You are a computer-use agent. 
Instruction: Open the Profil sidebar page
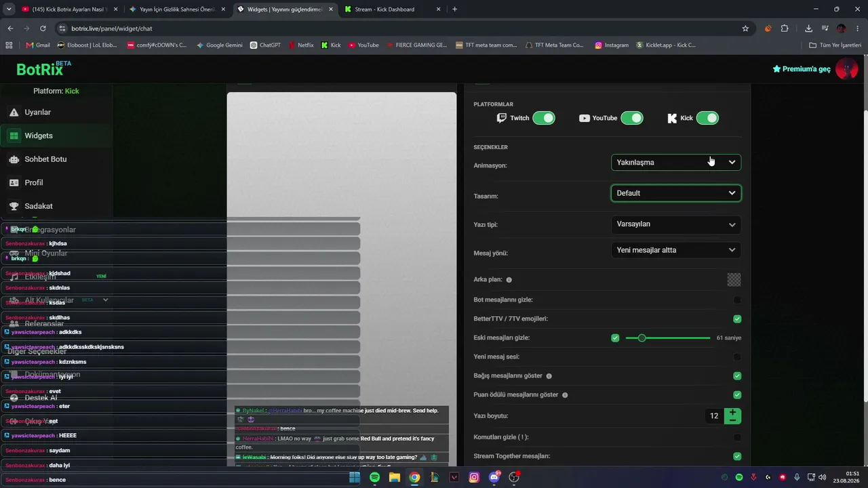56,183
